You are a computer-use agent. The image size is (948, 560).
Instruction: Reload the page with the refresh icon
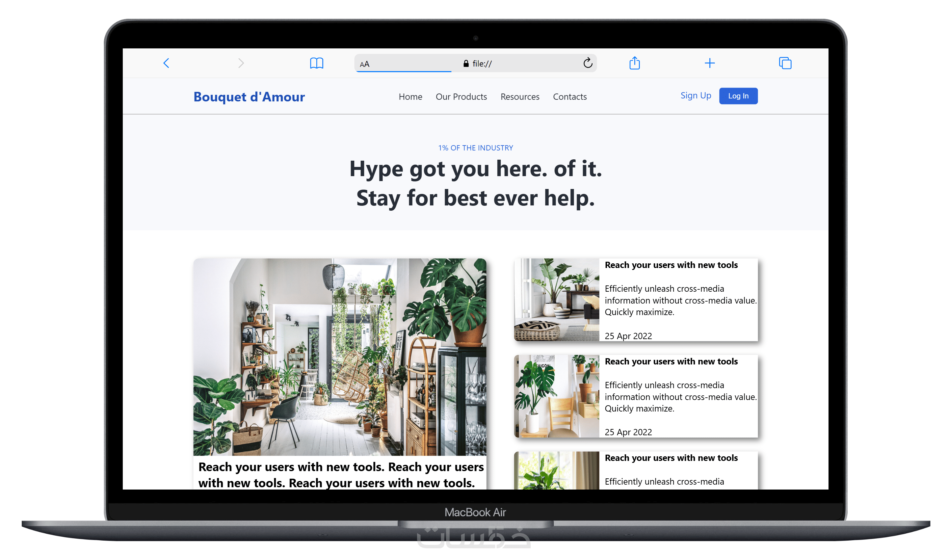(588, 63)
